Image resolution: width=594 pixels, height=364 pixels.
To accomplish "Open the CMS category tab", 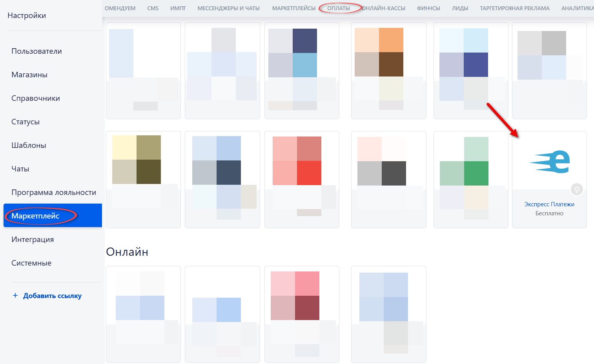I will pos(153,8).
